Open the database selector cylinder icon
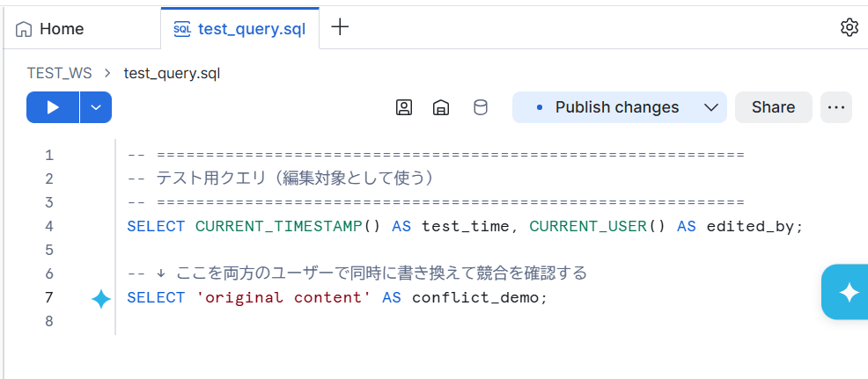 481,107
